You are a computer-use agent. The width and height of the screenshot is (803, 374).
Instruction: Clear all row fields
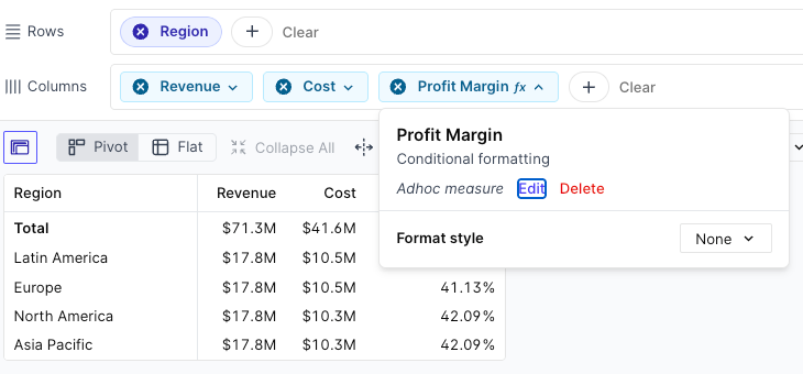coord(301,32)
